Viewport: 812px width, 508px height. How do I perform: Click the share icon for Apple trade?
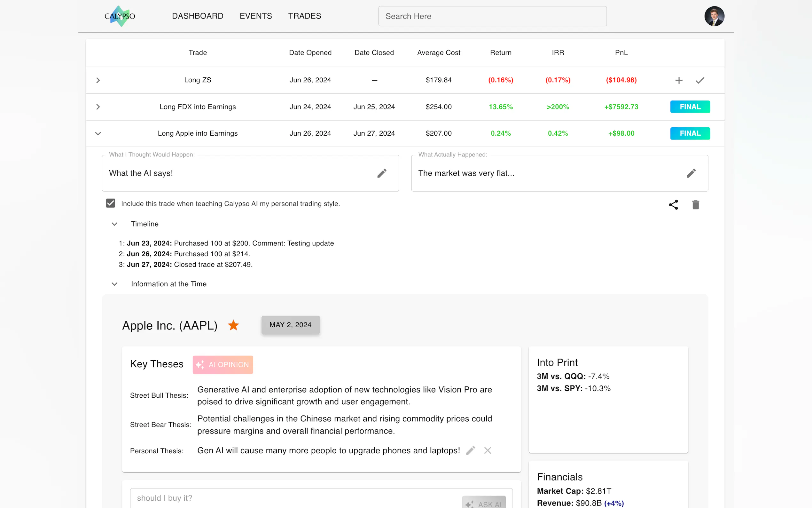pos(673,205)
